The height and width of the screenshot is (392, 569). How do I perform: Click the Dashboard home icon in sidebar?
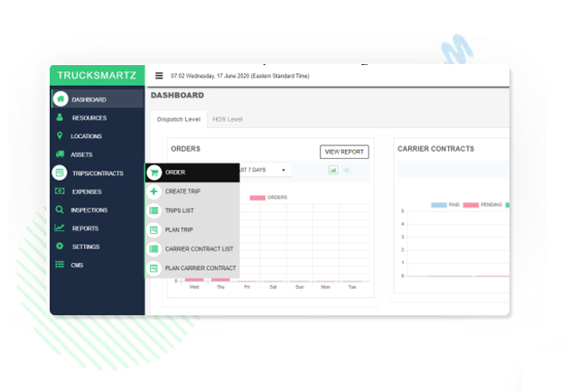(x=60, y=99)
